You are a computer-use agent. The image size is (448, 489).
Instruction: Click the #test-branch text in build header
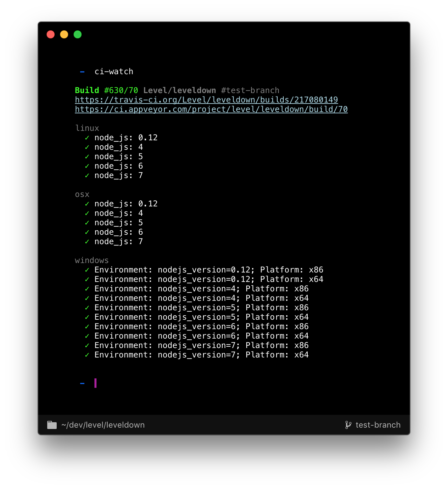250,90
